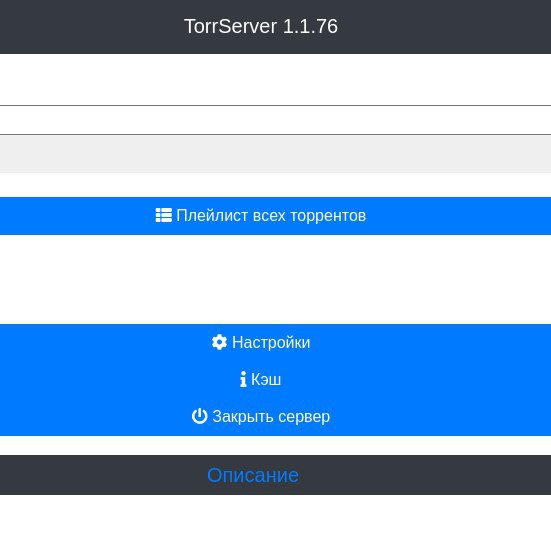Open the playlist of all torrents (Плейлист всех торрентов)

(x=276, y=216)
